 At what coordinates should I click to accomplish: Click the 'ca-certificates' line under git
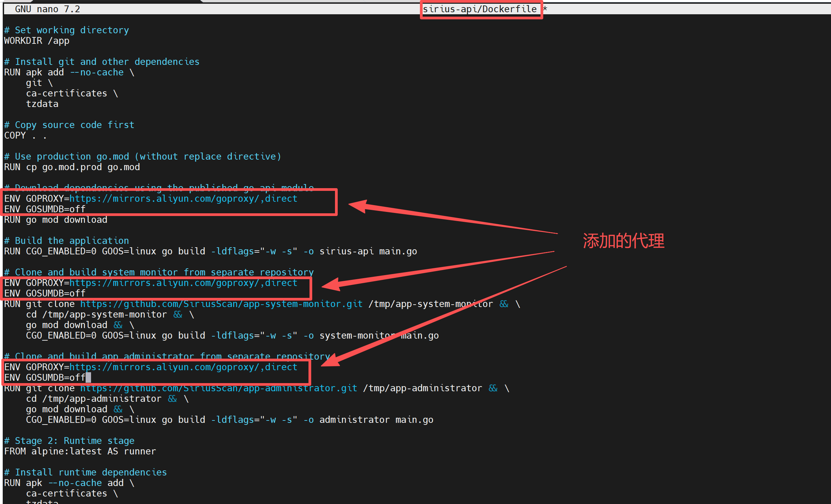[x=67, y=93]
